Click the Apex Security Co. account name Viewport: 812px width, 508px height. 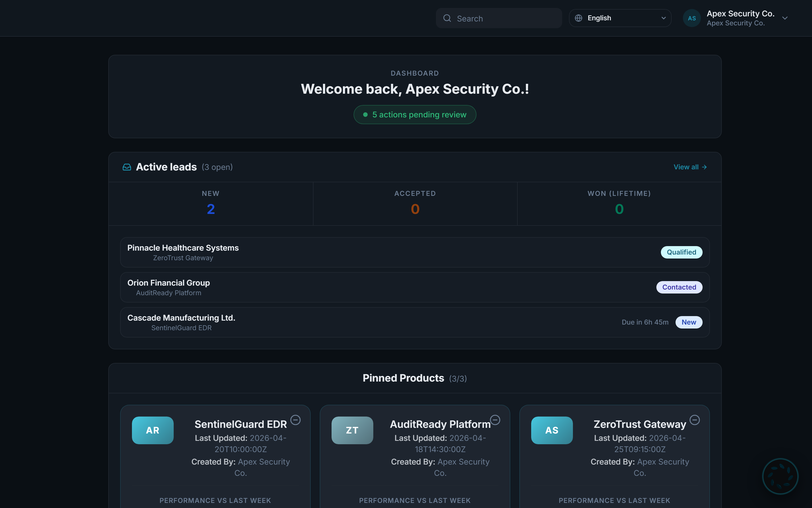point(741,14)
